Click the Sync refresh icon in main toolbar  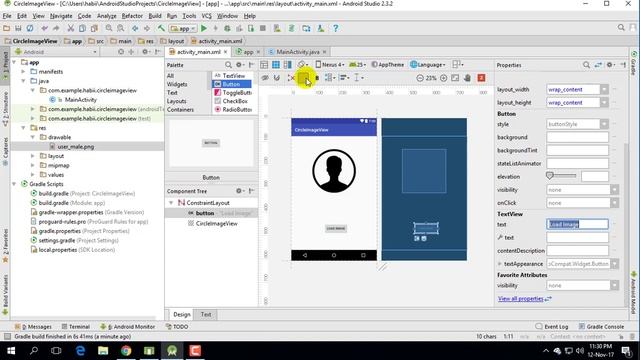click(x=30, y=28)
